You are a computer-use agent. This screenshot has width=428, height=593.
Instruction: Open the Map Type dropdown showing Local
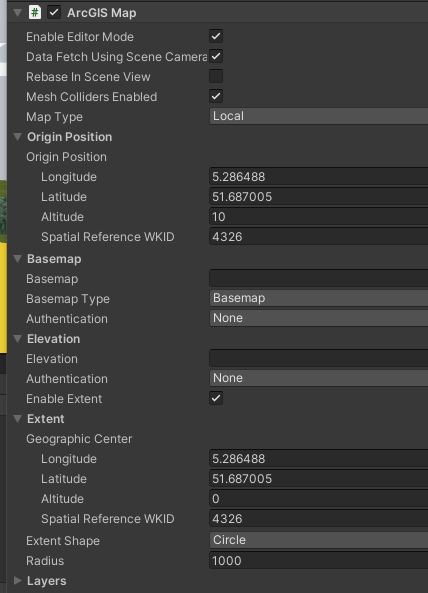tap(319, 116)
